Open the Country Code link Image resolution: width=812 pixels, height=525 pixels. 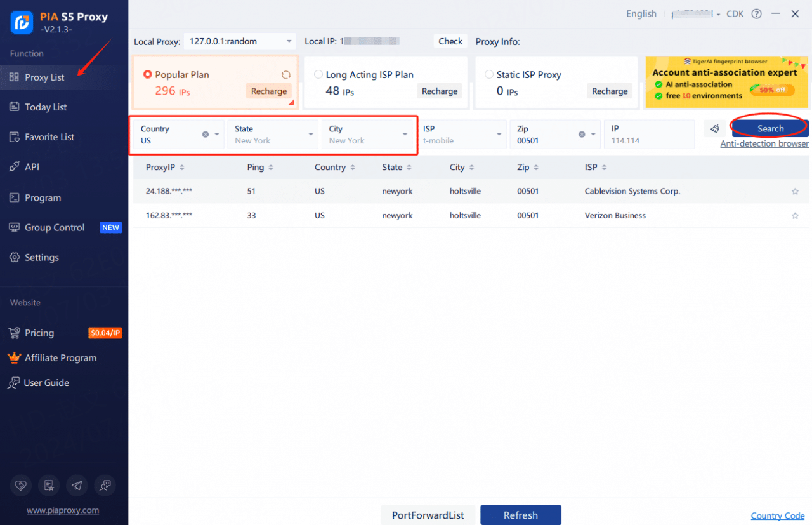[778, 515]
